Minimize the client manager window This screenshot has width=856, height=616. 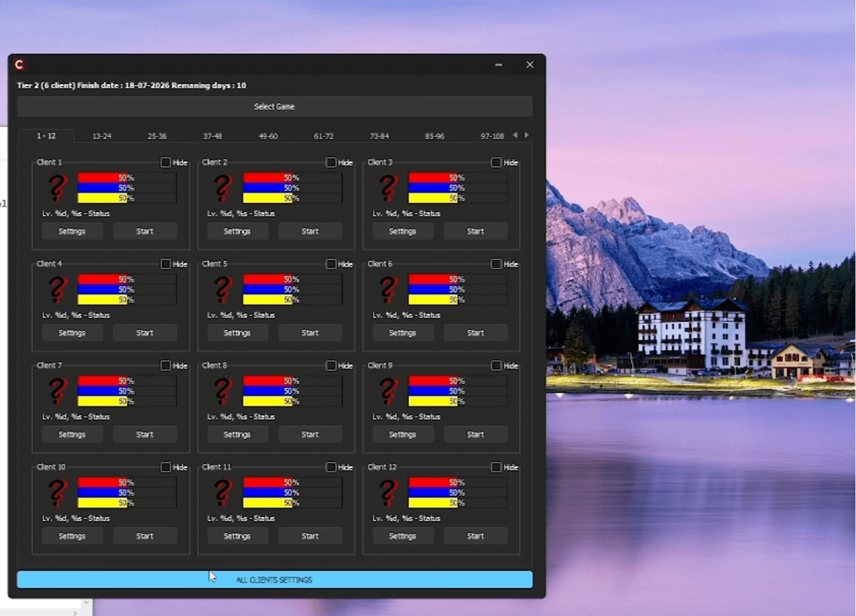499,64
